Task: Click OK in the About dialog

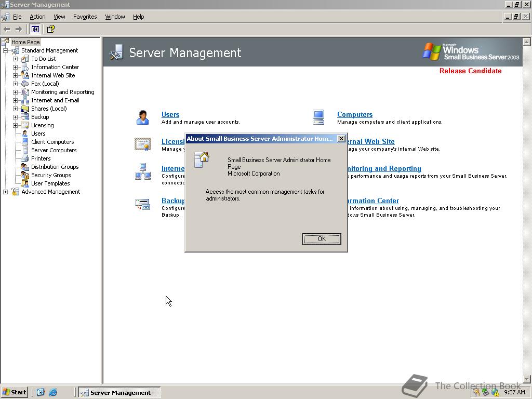Action: point(322,239)
